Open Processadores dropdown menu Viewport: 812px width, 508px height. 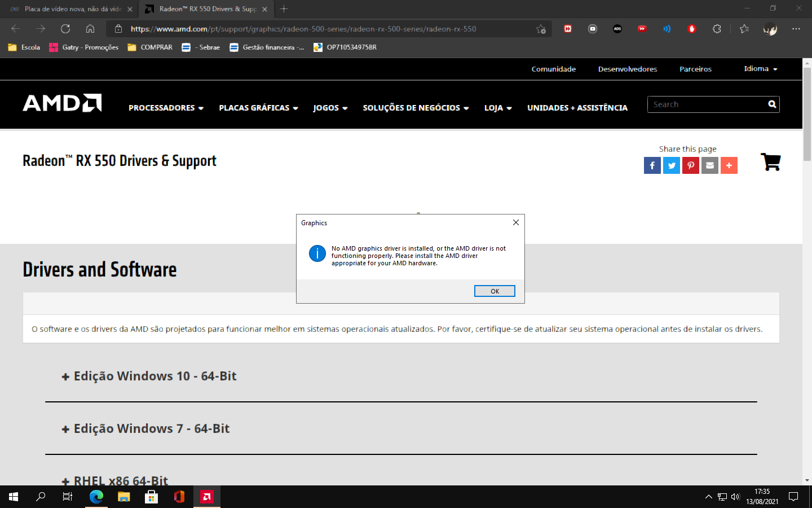click(x=166, y=108)
